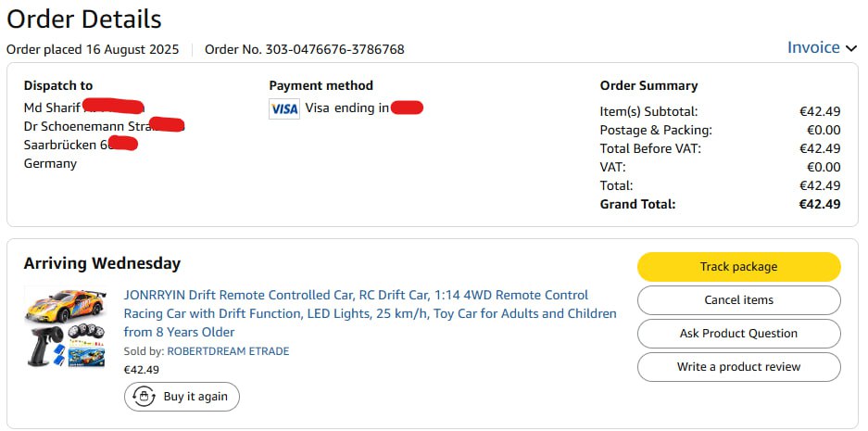
Task: Expand the Invoice dropdown chevron
Action: pos(851,48)
